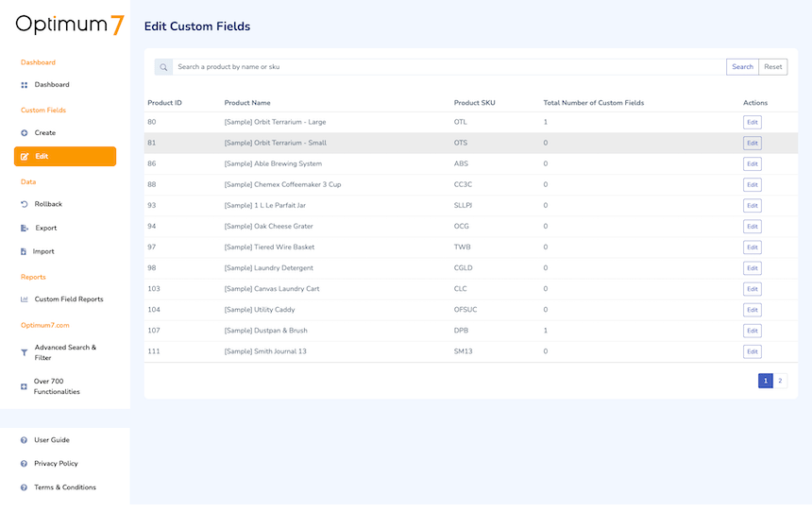Edit the Dustpan & Brush row
The width and height of the screenshot is (812, 529).
[752, 331]
